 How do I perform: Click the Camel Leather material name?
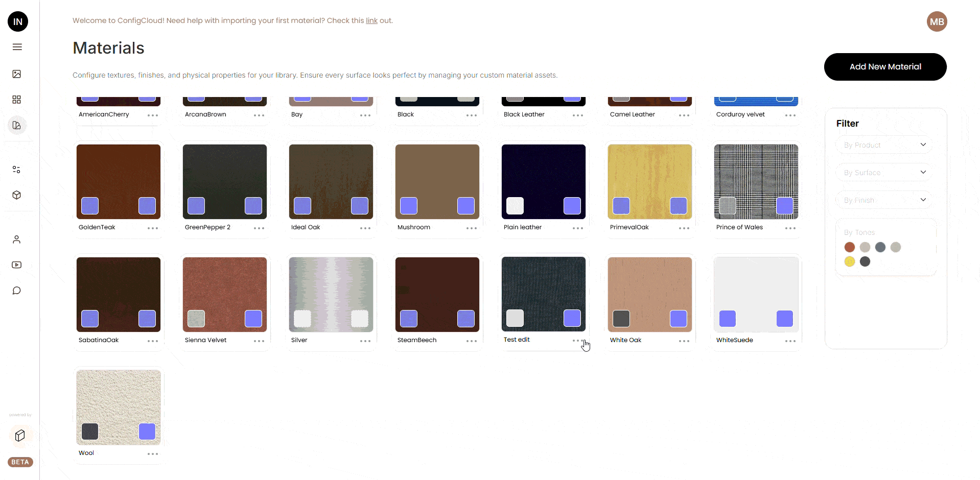(x=633, y=114)
